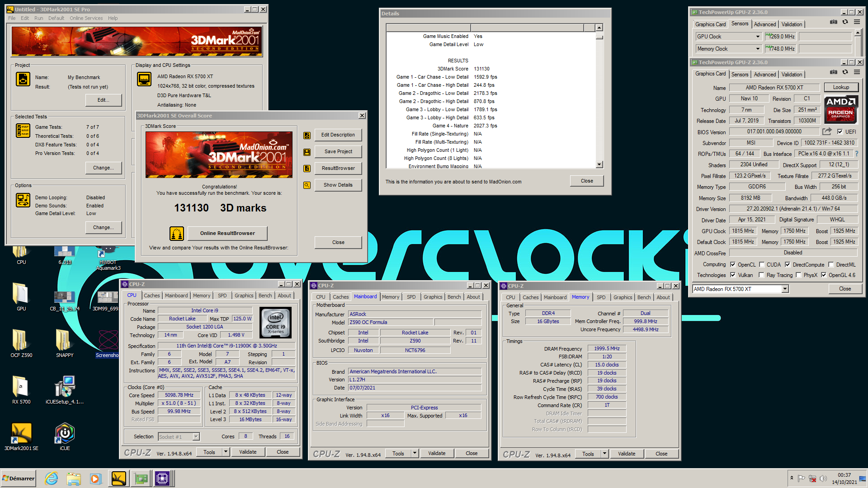Toggle the DirectML checkbox
The image size is (868, 488).
click(x=831, y=265)
